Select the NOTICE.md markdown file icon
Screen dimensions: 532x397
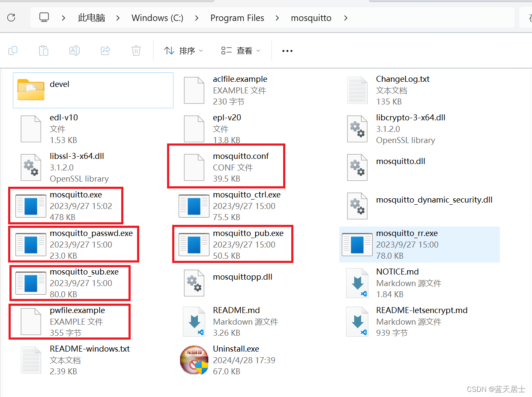click(357, 283)
